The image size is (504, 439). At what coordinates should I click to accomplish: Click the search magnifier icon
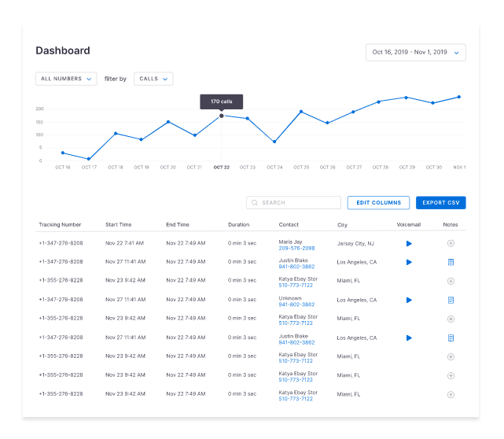(254, 203)
